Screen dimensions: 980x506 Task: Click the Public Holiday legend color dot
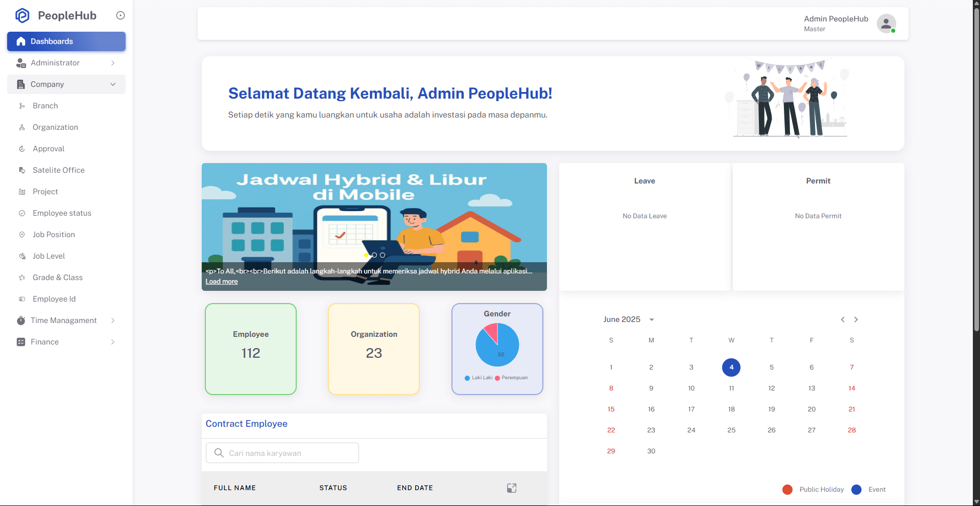click(x=787, y=489)
